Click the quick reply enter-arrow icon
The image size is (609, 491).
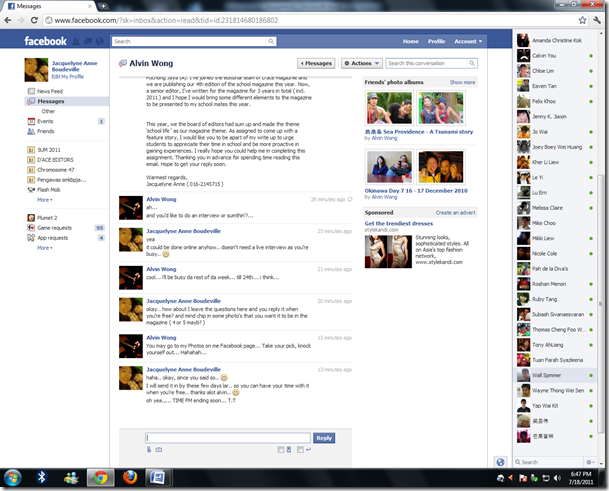(x=308, y=449)
